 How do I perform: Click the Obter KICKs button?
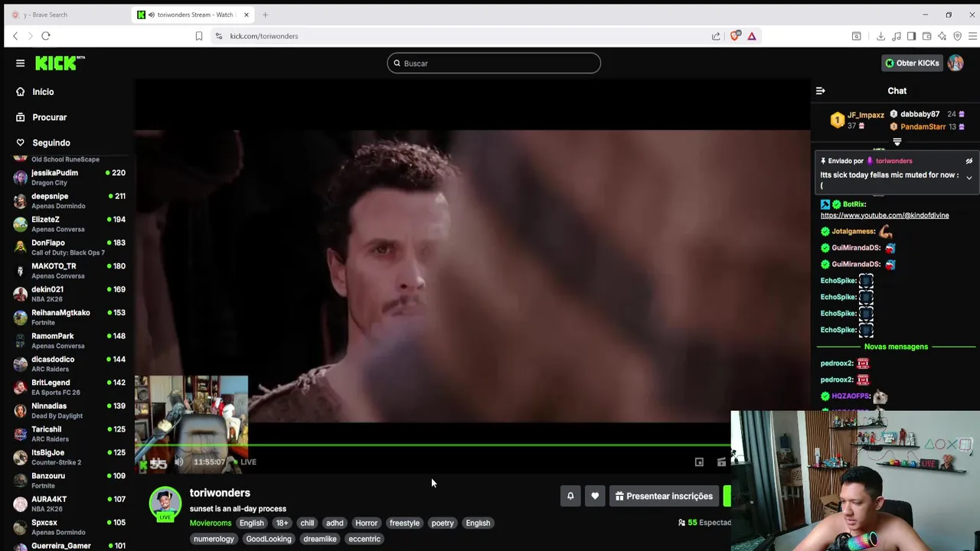911,64
